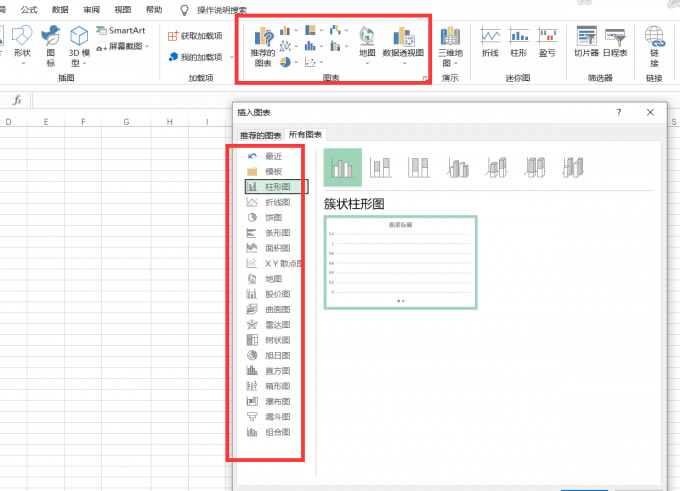Image resolution: width=680 pixels, height=491 pixels.
Task: Open the 图表 group dialog launcher
Action: coord(425,77)
